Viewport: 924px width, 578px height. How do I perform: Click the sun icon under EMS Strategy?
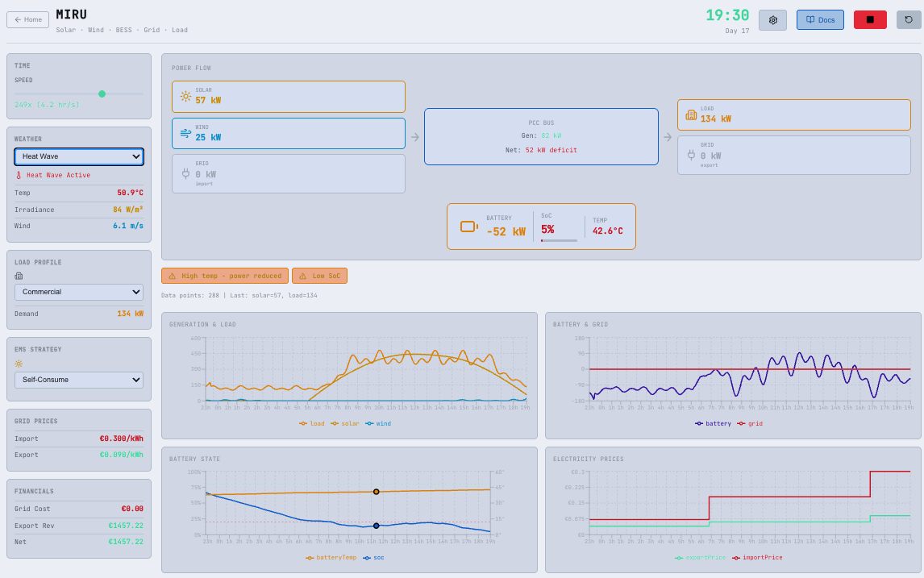19,364
